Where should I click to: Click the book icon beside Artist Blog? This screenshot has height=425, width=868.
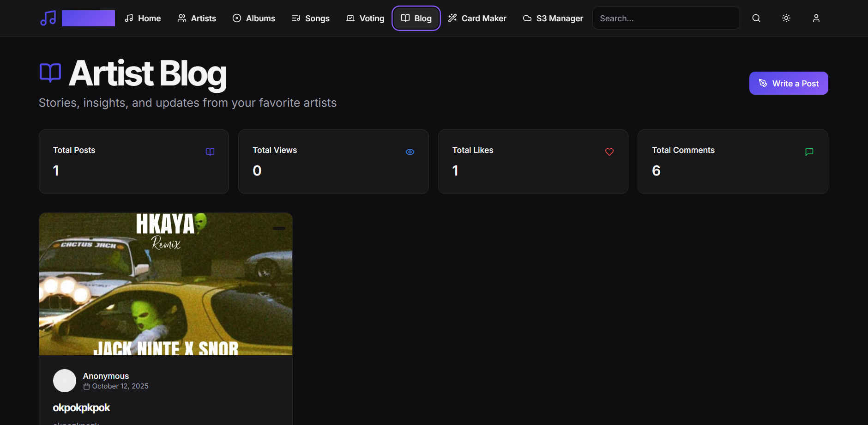tap(50, 73)
